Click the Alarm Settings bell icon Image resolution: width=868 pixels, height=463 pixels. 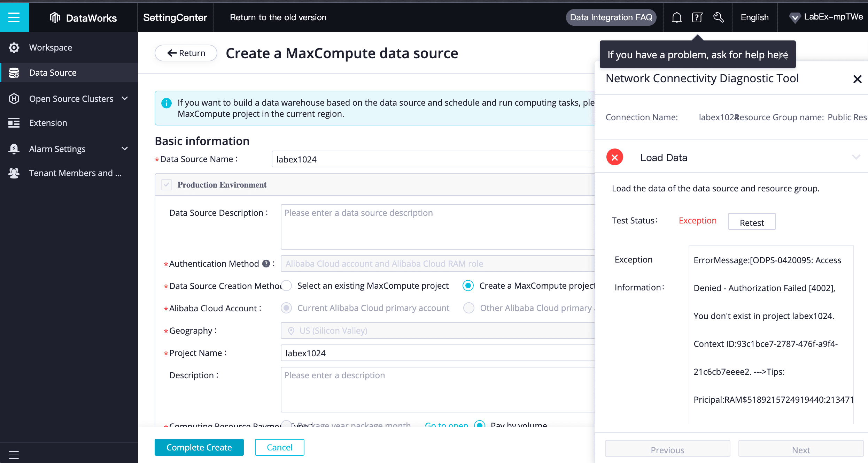[x=14, y=149]
